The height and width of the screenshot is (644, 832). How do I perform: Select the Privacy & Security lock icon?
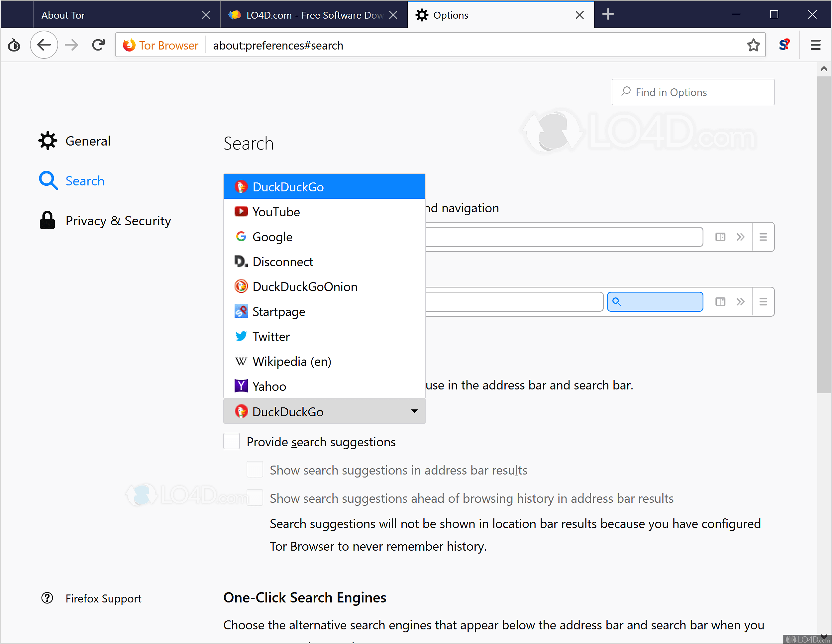(x=47, y=220)
